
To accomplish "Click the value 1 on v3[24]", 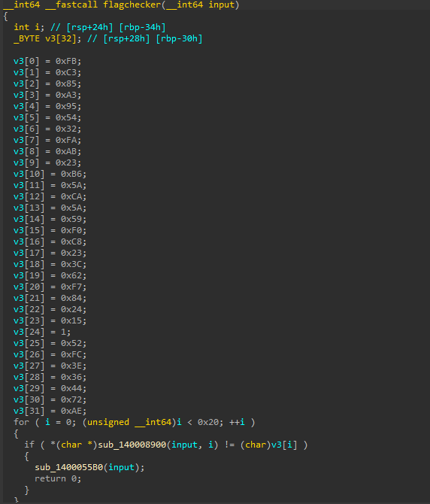I will tap(64, 332).
